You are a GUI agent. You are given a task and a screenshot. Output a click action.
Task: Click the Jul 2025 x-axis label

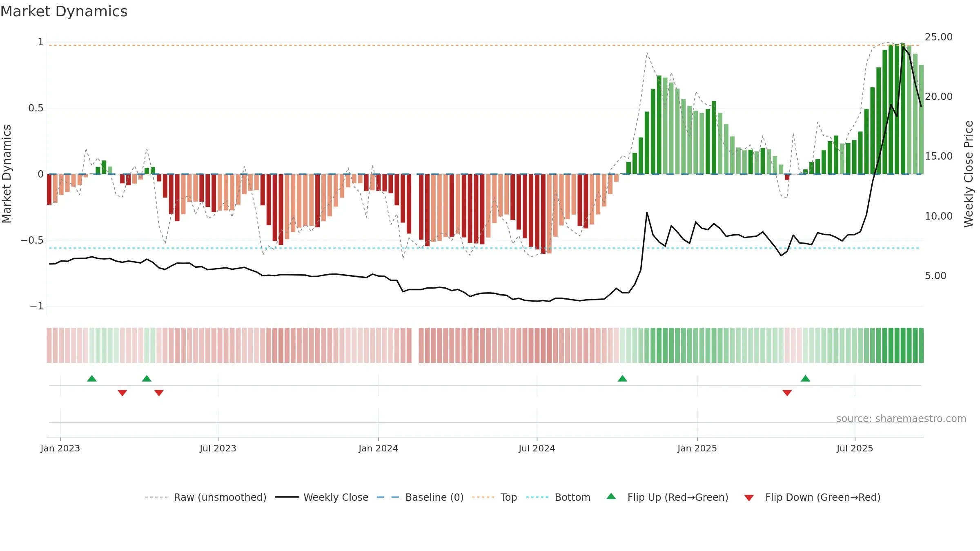click(855, 448)
